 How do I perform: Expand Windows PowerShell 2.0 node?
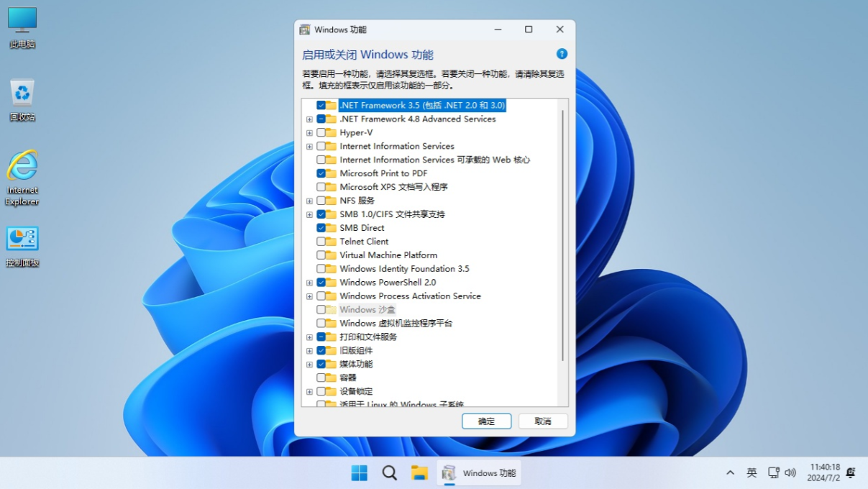click(309, 283)
